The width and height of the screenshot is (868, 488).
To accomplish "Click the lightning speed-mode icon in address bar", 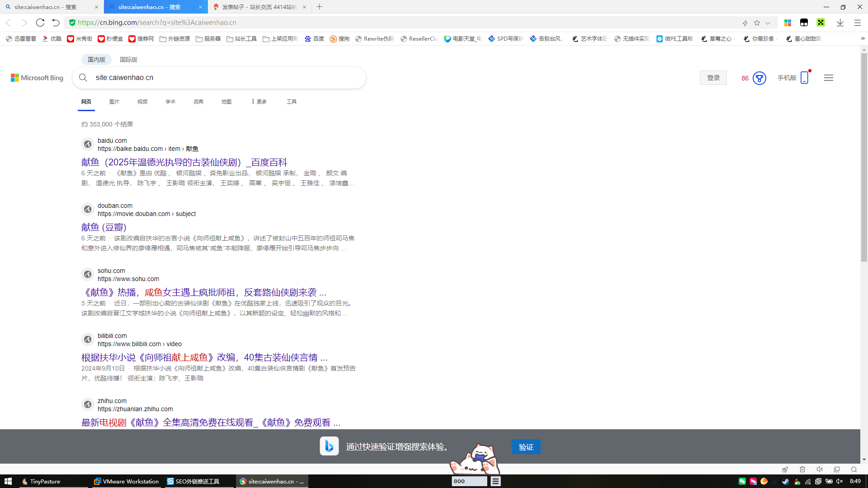I will tap(745, 23).
